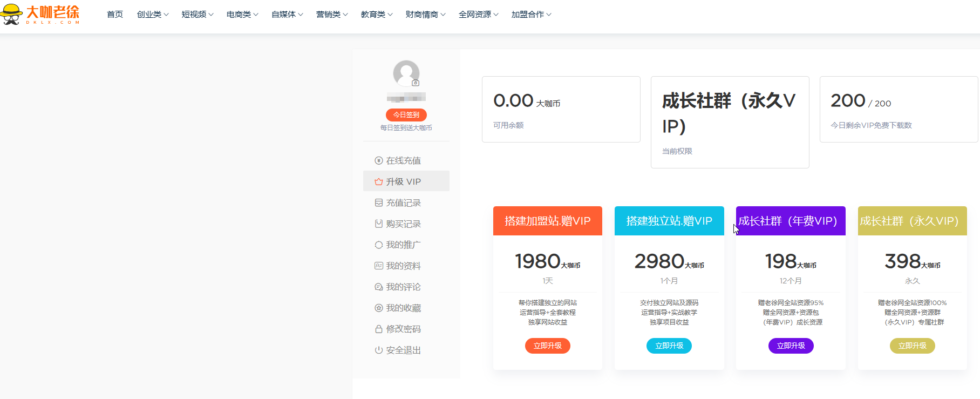The height and width of the screenshot is (399, 980).
Task: Click the 1980 大咖币 price
Action: [548, 261]
